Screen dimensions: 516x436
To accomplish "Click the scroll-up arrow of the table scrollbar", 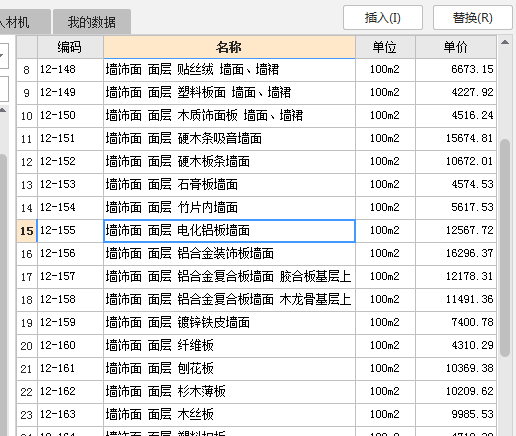I will point(505,42).
